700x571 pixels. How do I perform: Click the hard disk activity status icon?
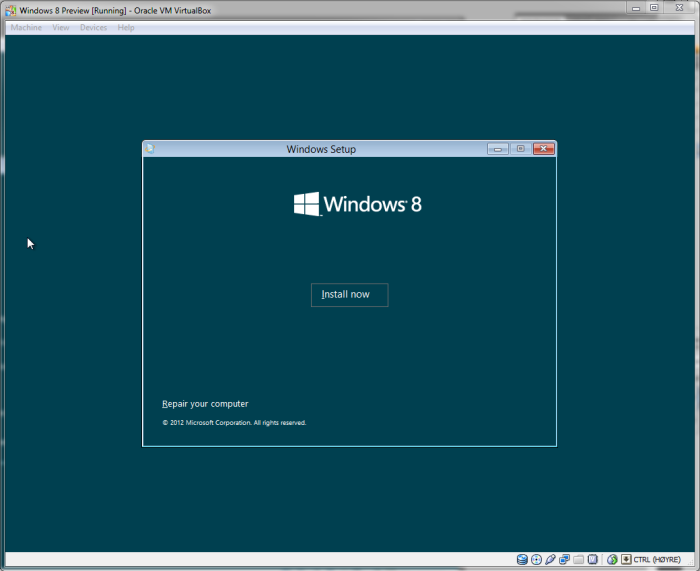point(522,559)
